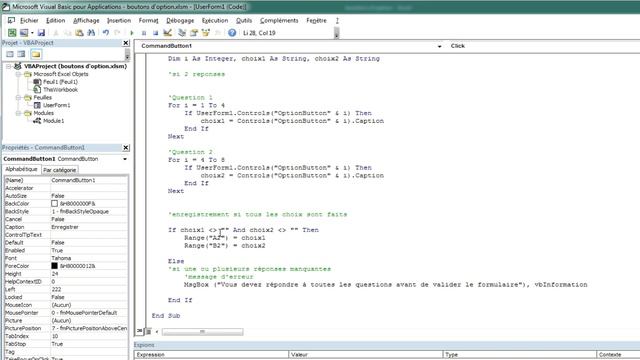Open the Properties object selector dropdown
Screen dimensions: 640x360
pos(125,159)
